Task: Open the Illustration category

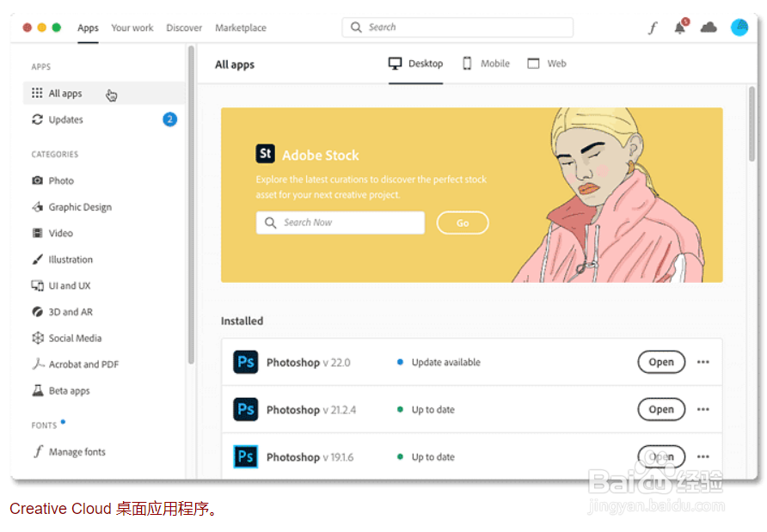Action: 104,260
